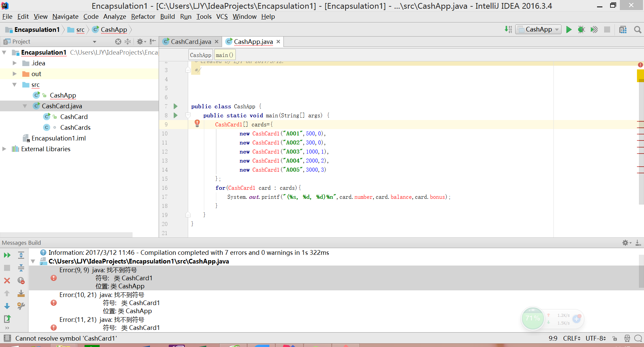Click Messages panel vertical scrollbar

(x=641, y=272)
